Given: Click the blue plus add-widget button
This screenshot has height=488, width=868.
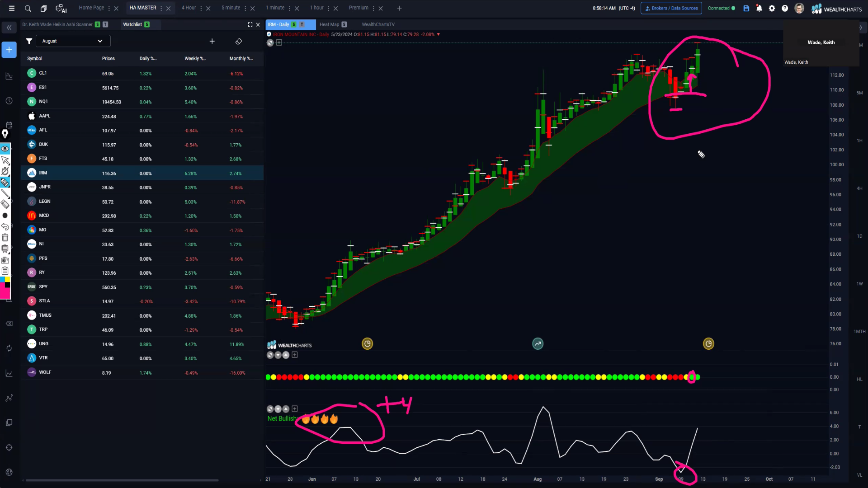Looking at the screenshot, I should click(9, 50).
